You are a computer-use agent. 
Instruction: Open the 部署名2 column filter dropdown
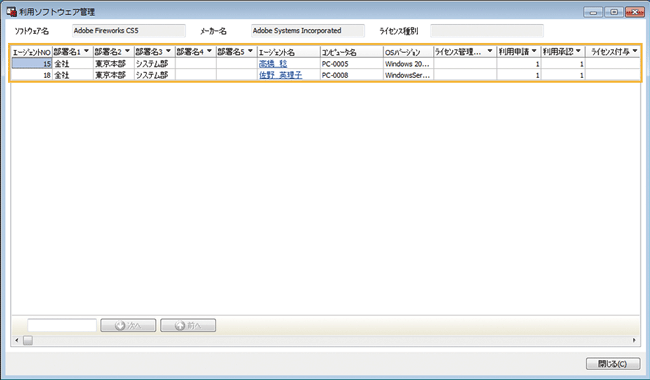[x=127, y=51]
